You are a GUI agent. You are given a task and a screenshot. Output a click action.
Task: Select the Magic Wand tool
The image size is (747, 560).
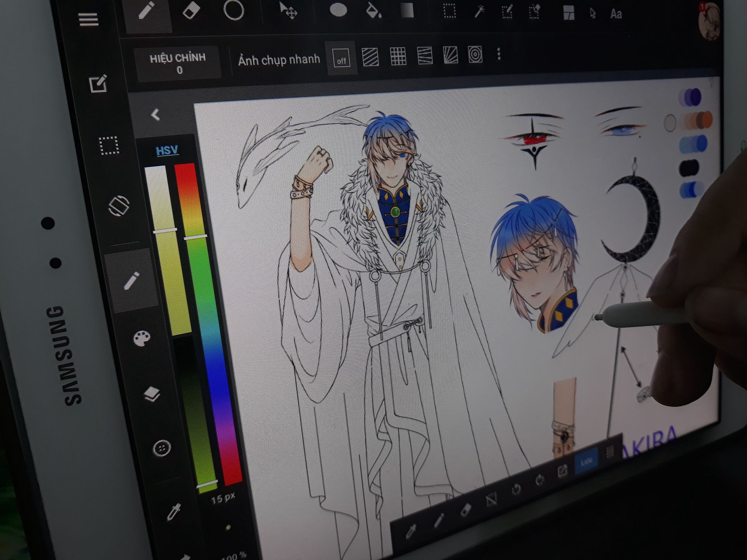(x=479, y=11)
